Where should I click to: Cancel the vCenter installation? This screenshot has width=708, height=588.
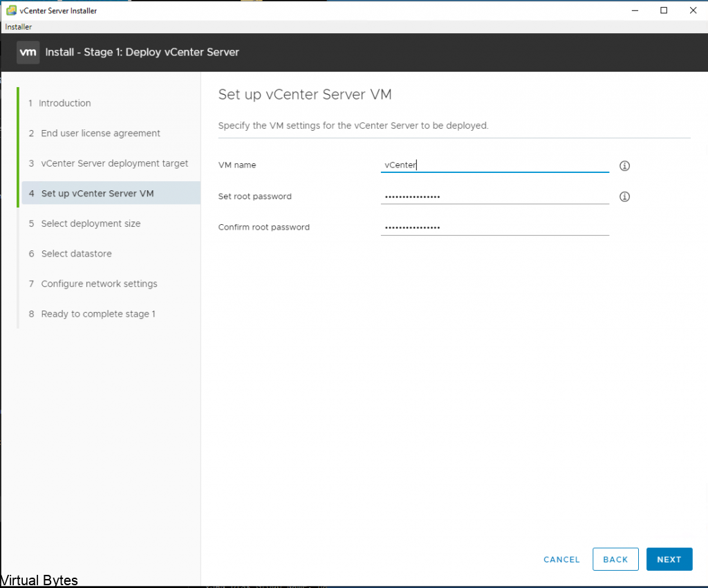click(561, 560)
